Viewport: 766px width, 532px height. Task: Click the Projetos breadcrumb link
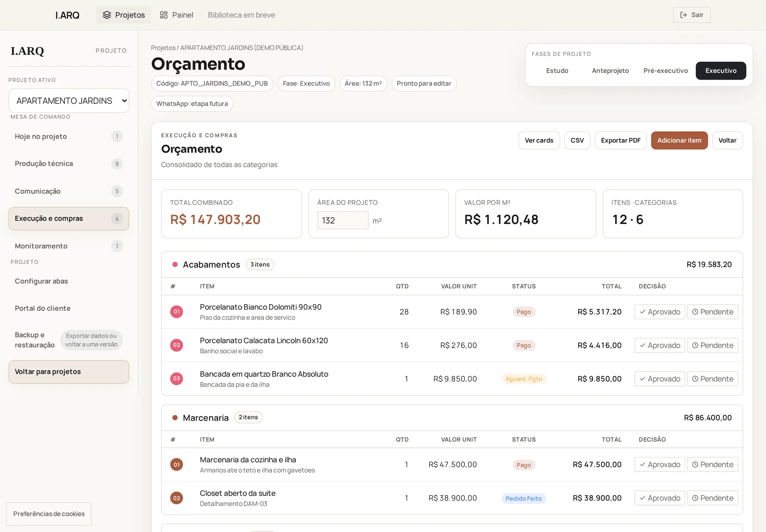tap(163, 48)
